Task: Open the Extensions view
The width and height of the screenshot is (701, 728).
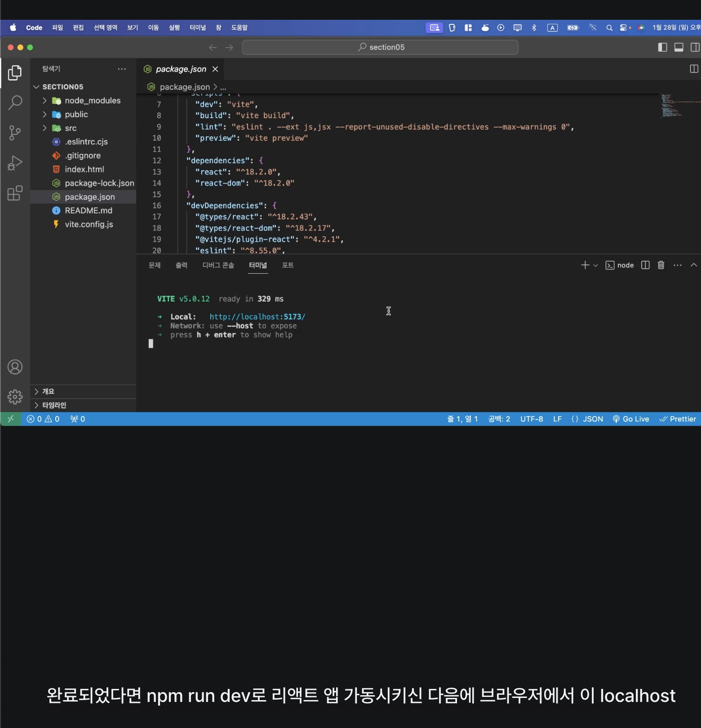Action: point(15,193)
